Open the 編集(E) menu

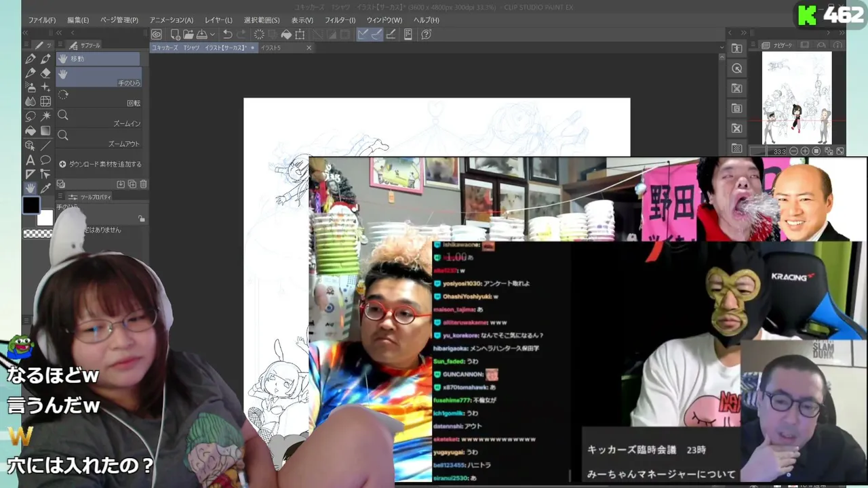79,20
